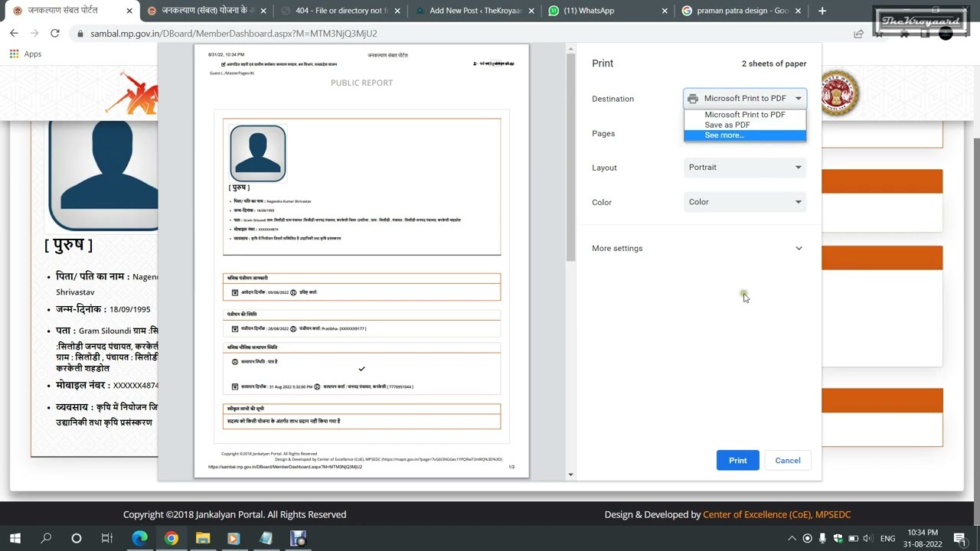Click the recording indicator tray icon
The image size is (980, 551).
(807, 539)
